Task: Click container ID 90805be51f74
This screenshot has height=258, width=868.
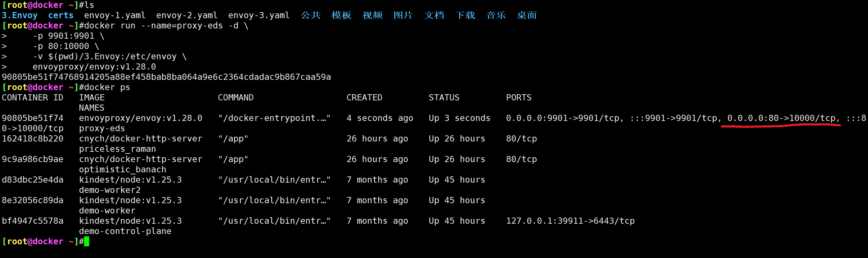Action: [x=33, y=118]
